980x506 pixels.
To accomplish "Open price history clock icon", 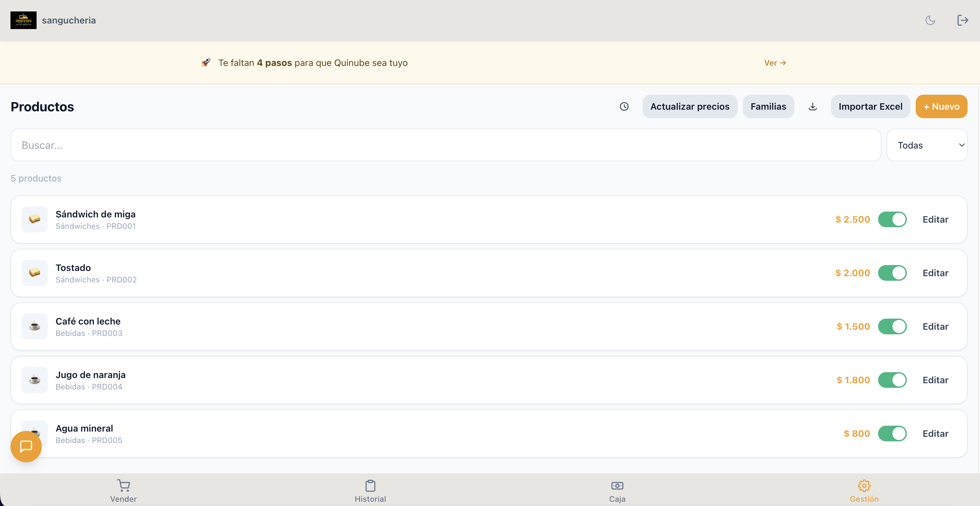I will click(624, 106).
